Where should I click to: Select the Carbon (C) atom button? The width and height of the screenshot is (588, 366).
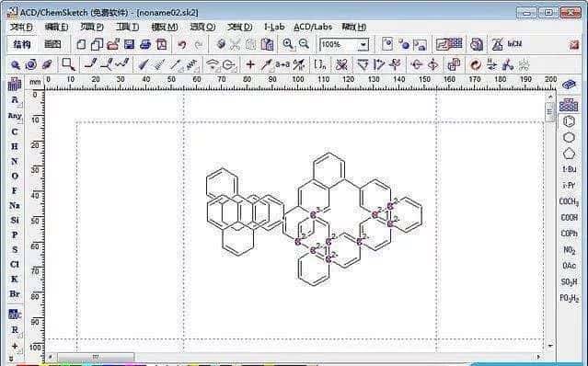tap(14, 132)
